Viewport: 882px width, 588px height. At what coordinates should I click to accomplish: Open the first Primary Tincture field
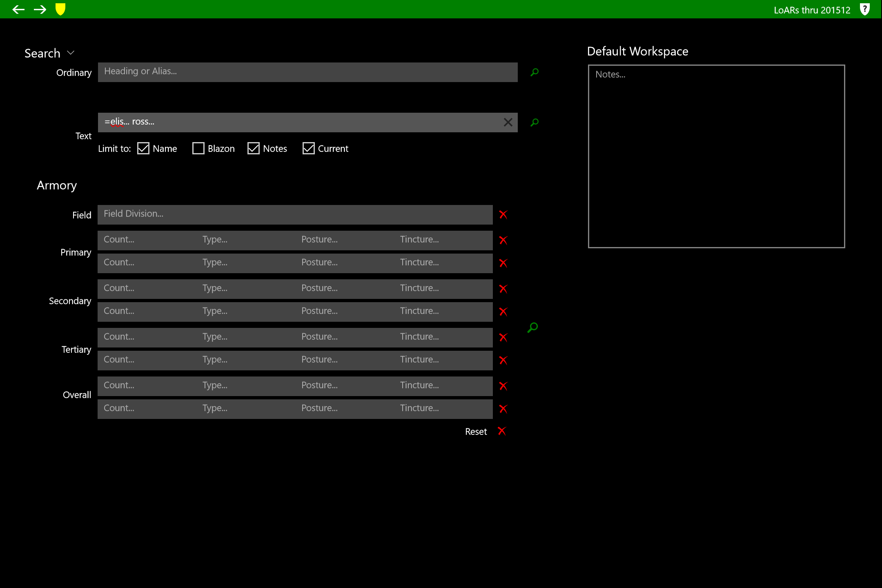pyautogui.click(x=443, y=240)
